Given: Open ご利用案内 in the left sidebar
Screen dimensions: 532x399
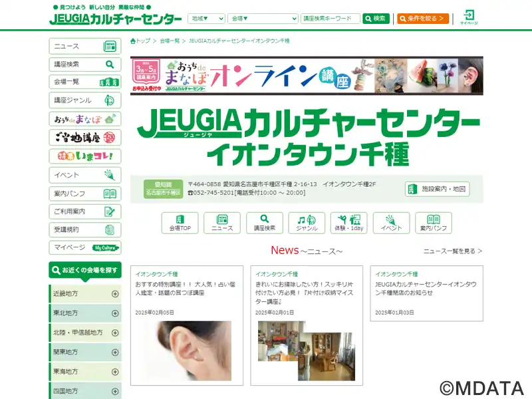Looking at the screenshot, I should 85,211.
